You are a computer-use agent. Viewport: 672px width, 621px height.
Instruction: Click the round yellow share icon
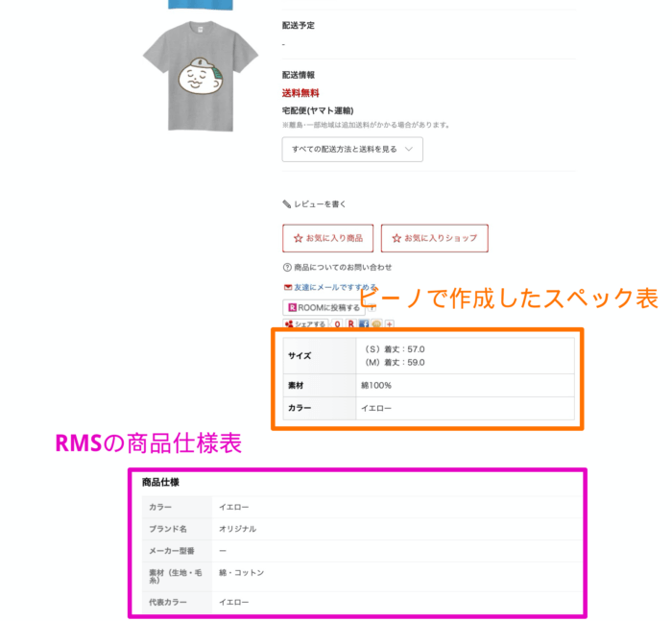[376, 324]
